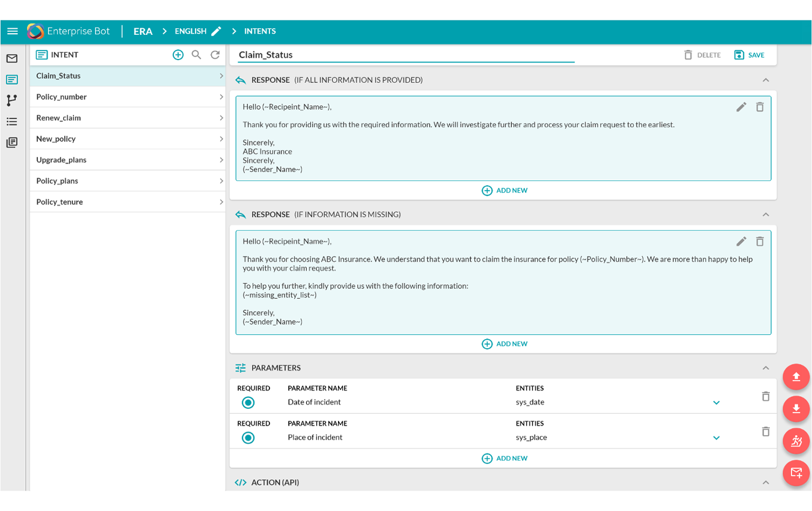The height and width of the screenshot is (511, 812).
Task: Open the mail/email panel from sidebar
Action: [12, 58]
